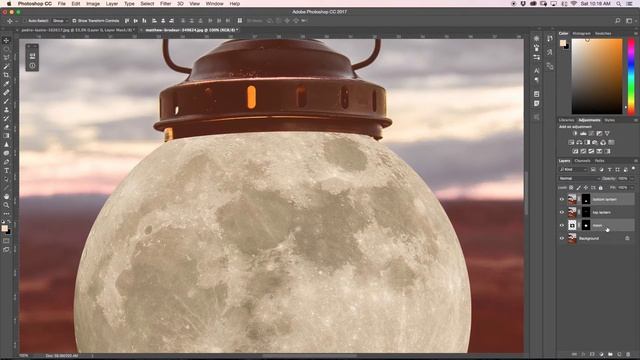The height and width of the screenshot is (360, 640).
Task: Open the layer filter Kind dropdown
Action: pyautogui.click(x=573, y=169)
